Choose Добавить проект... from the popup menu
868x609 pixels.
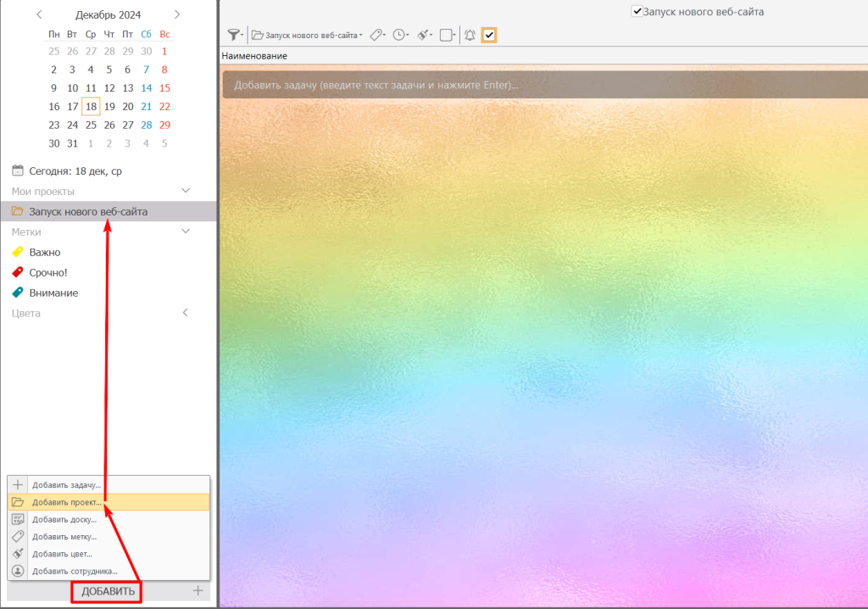(66, 502)
